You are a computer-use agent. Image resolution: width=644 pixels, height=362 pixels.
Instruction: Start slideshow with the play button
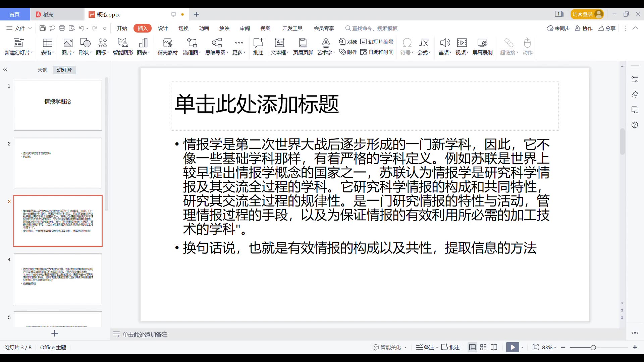point(513,347)
